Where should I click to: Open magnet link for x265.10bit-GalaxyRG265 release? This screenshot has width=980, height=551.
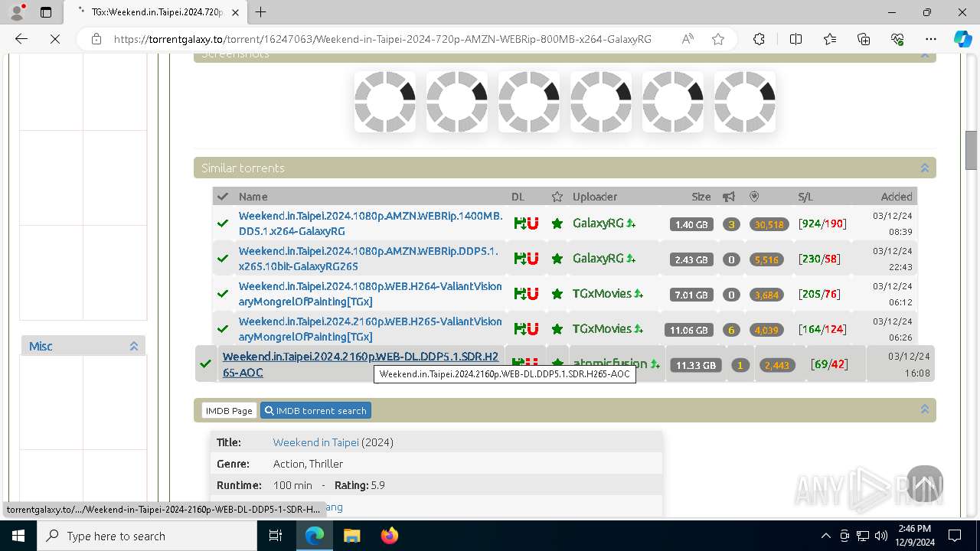532,259
